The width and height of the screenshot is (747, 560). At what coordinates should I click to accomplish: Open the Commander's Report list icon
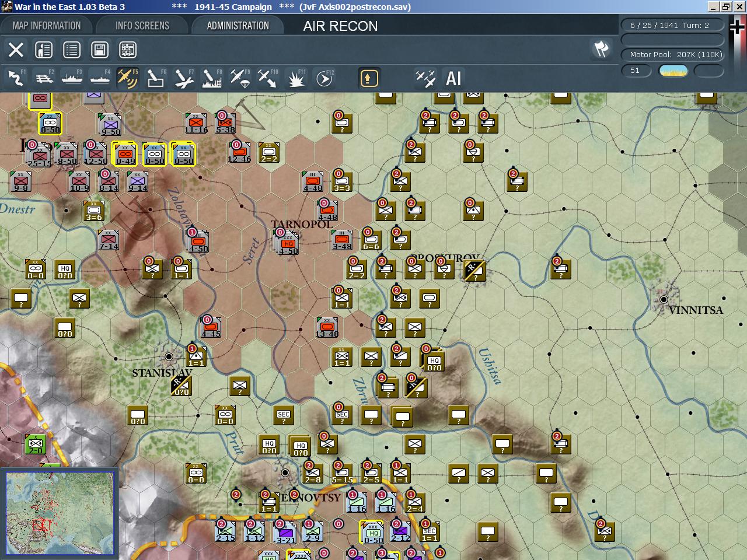[x=72, y=50]
